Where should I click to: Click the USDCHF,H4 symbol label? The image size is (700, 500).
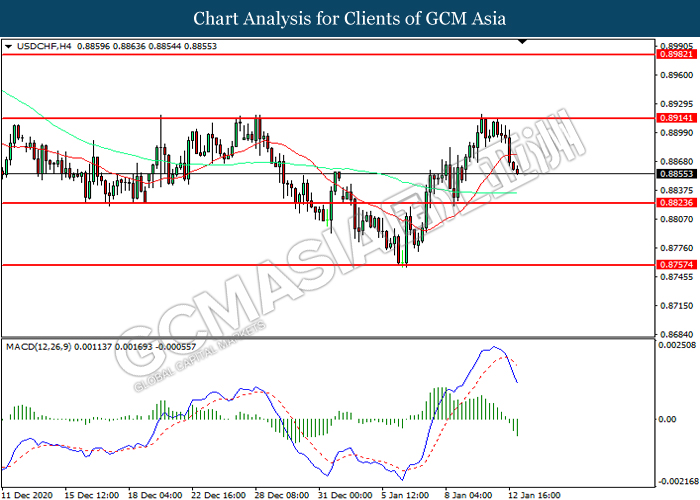[x=44, y=46]
